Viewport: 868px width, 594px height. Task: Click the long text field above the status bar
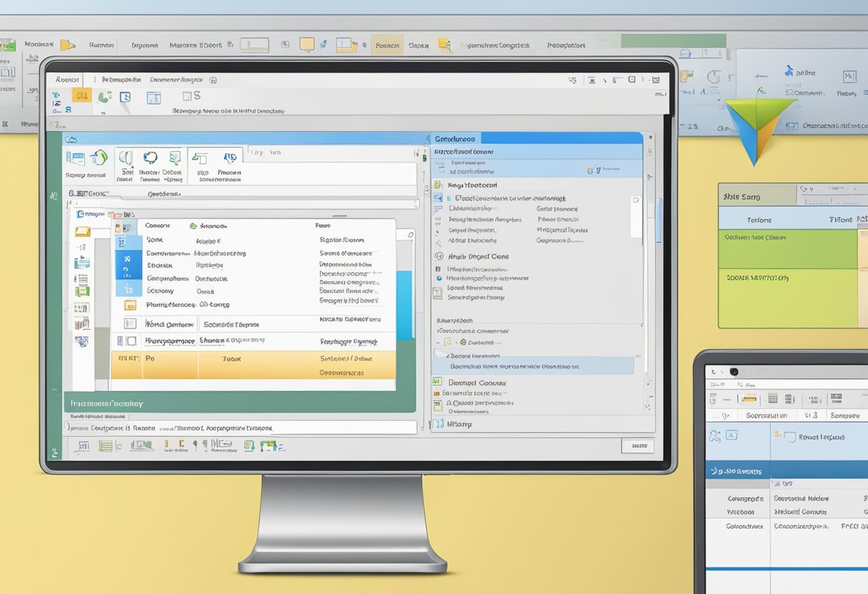point(240,428)
